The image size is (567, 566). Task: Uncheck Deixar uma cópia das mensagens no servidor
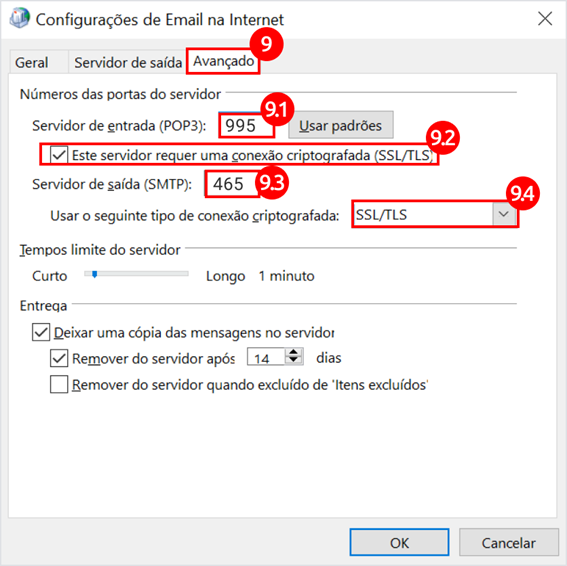tap(41, 332)
